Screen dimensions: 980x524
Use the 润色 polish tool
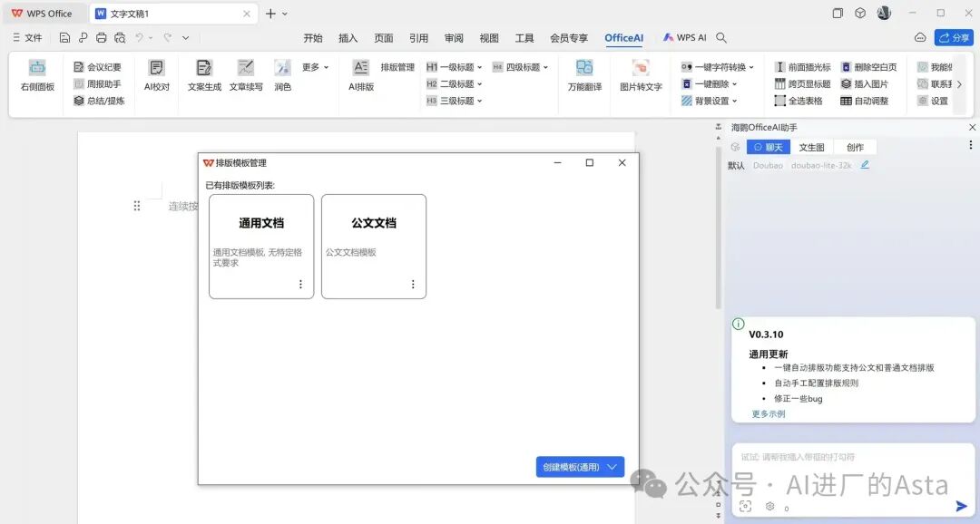282,75
